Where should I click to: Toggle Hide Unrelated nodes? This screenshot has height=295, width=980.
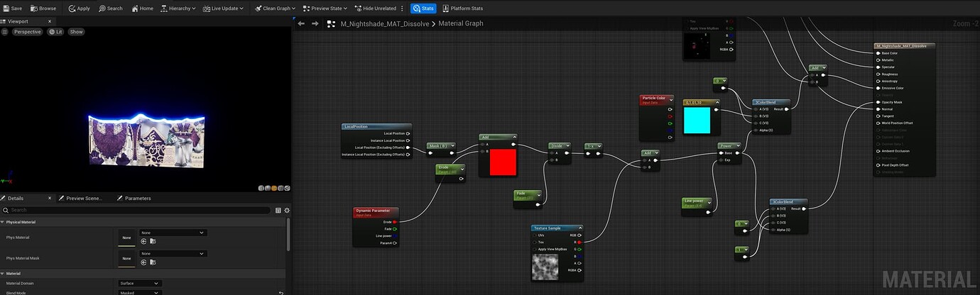point(376,9)
